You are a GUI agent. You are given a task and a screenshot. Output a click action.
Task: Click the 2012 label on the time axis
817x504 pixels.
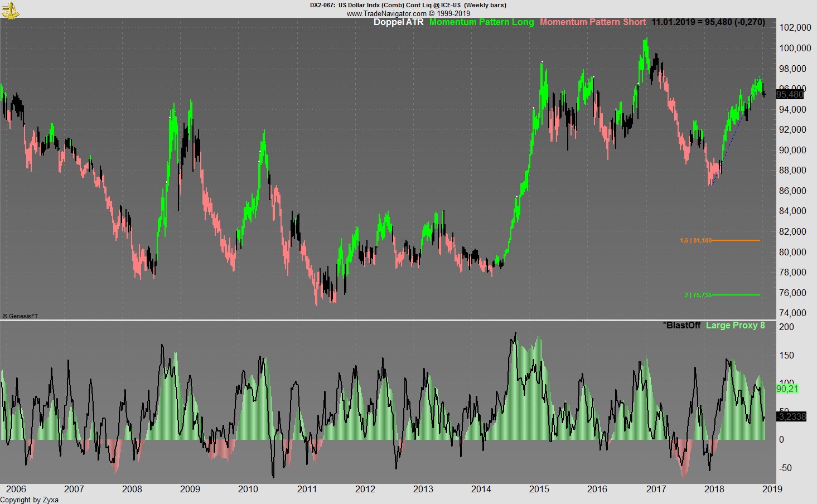click(x=365, y=489)
